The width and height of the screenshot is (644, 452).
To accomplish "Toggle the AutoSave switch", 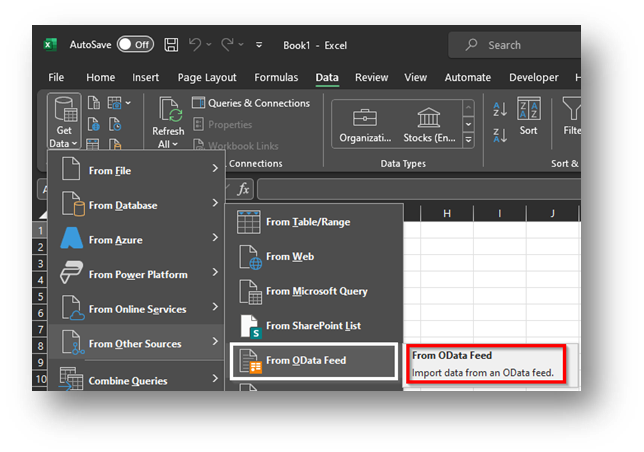I will point(135,44).
